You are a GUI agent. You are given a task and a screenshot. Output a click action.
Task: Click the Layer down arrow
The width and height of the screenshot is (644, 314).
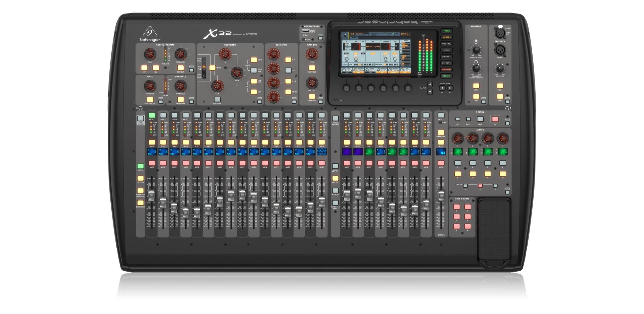[430, 92]
